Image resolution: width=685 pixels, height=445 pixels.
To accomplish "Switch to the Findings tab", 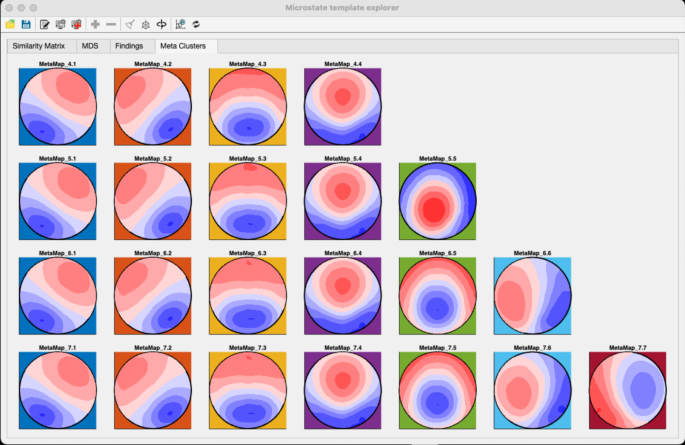I will tap(127, 46).
